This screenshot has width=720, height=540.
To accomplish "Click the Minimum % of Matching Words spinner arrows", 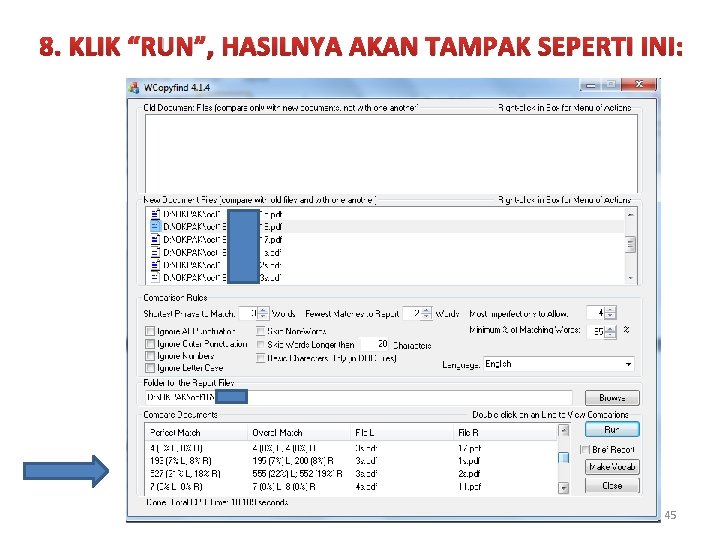I will coord(610,332).
